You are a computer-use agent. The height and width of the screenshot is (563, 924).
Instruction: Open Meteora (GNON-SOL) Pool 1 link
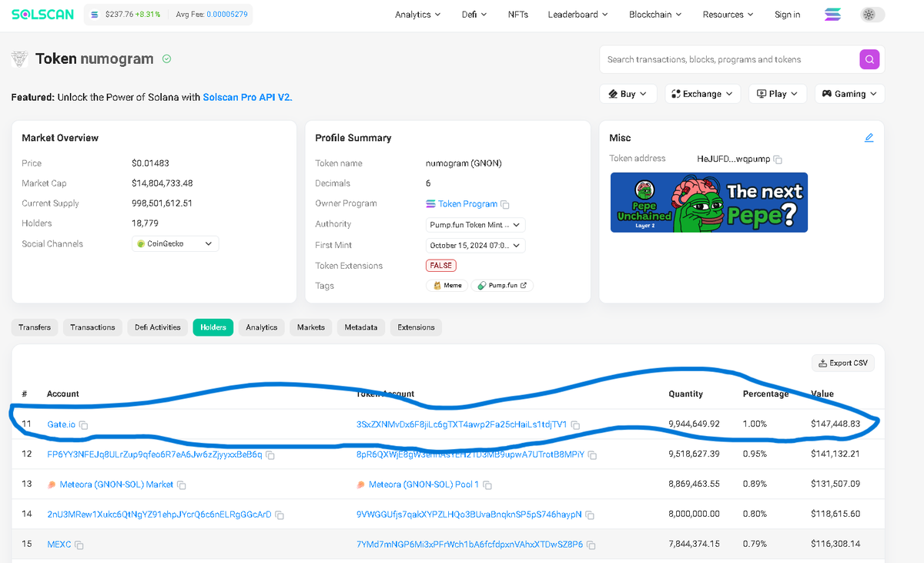424,484
